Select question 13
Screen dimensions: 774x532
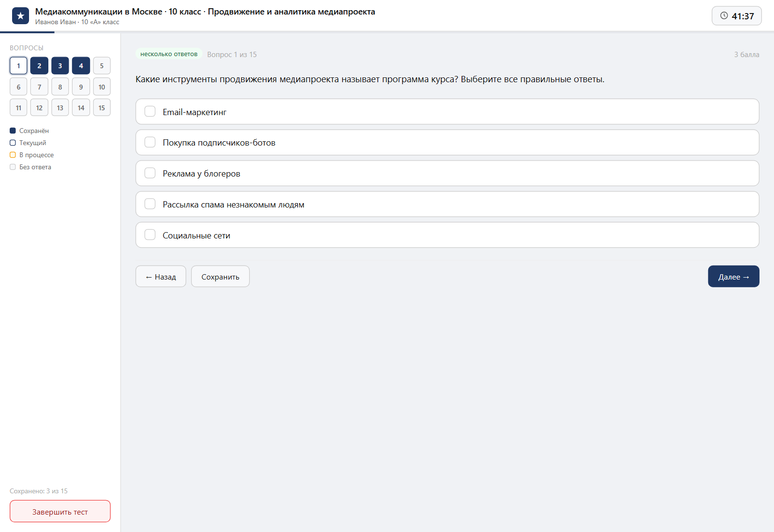60,108
